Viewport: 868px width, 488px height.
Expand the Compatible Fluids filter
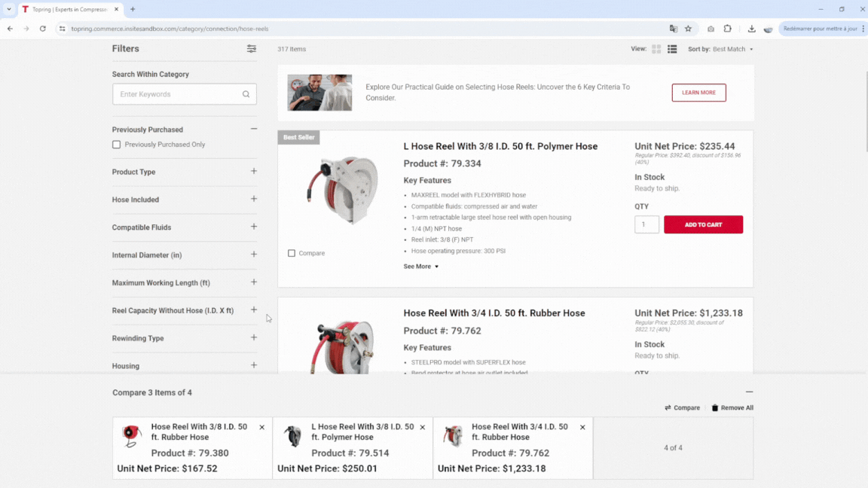coord(253,227)
